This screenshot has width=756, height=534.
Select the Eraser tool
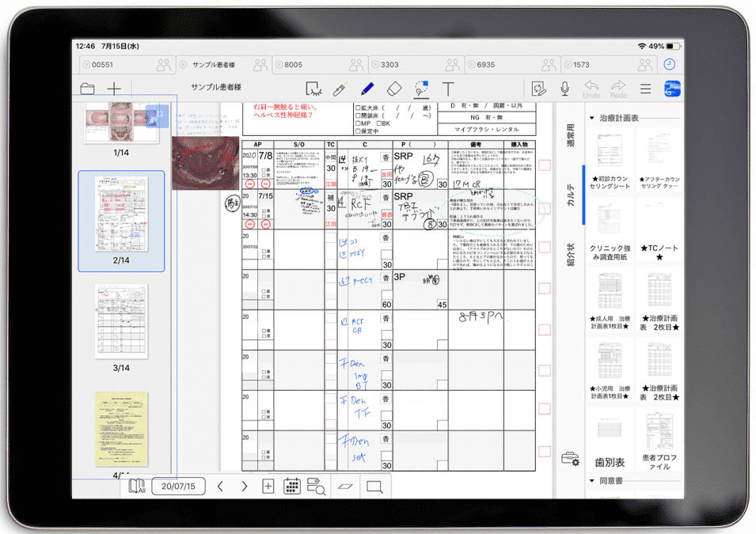[x=394, y=89]
